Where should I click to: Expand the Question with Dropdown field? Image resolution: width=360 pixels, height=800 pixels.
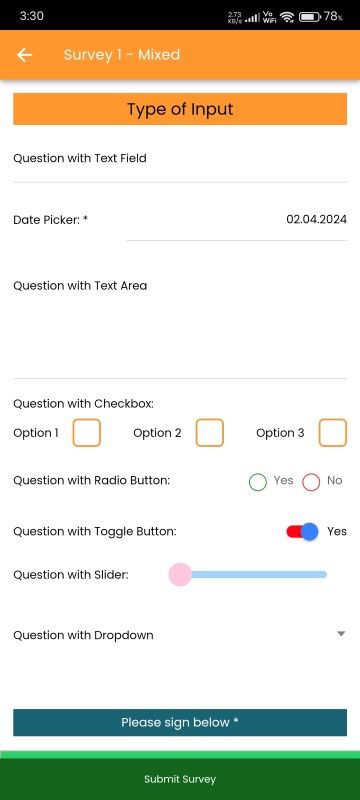click(180, 635)
